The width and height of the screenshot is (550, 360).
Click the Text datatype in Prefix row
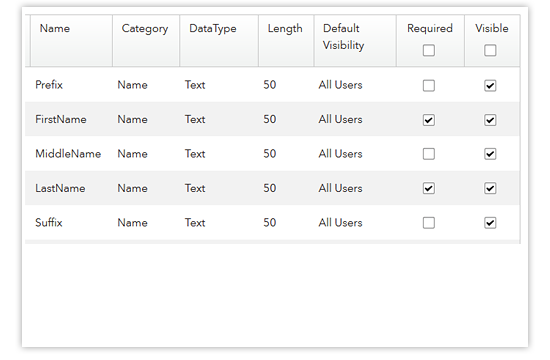pyautogui.click(x=195, y=85)
